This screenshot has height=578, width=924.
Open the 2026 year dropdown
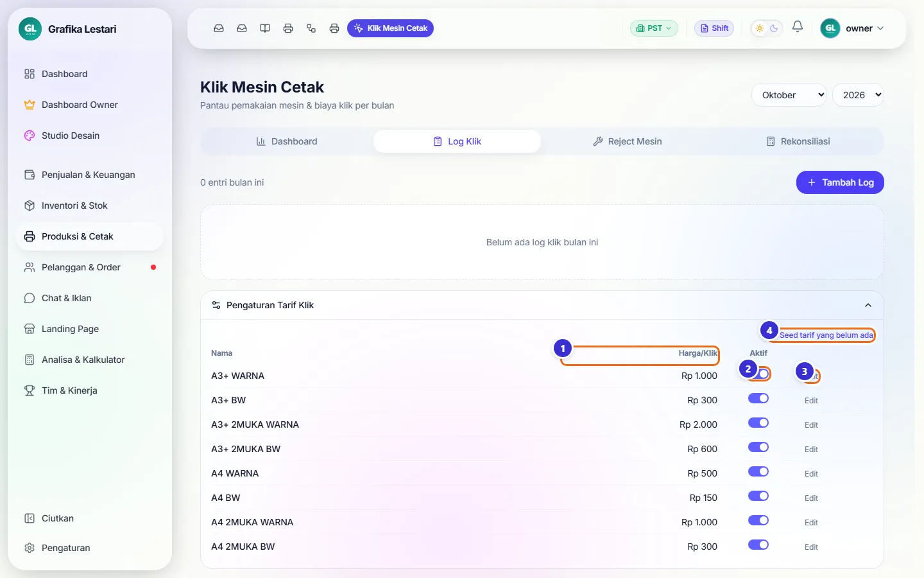[x=859, y=95]
